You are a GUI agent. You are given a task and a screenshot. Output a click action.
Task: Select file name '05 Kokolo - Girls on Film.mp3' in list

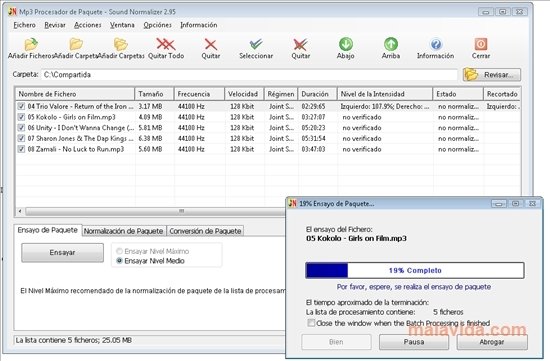[72, 117]
